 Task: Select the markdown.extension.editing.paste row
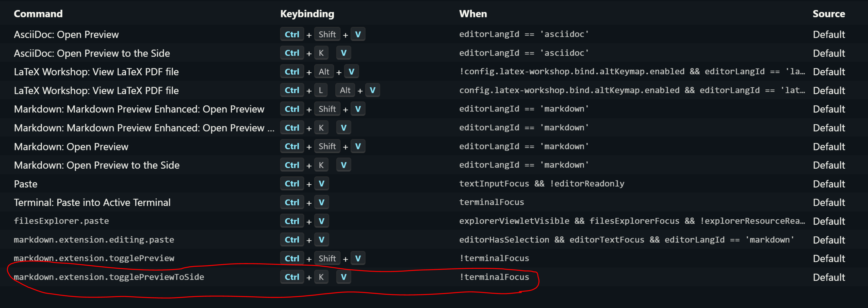(x=94, y=240)
